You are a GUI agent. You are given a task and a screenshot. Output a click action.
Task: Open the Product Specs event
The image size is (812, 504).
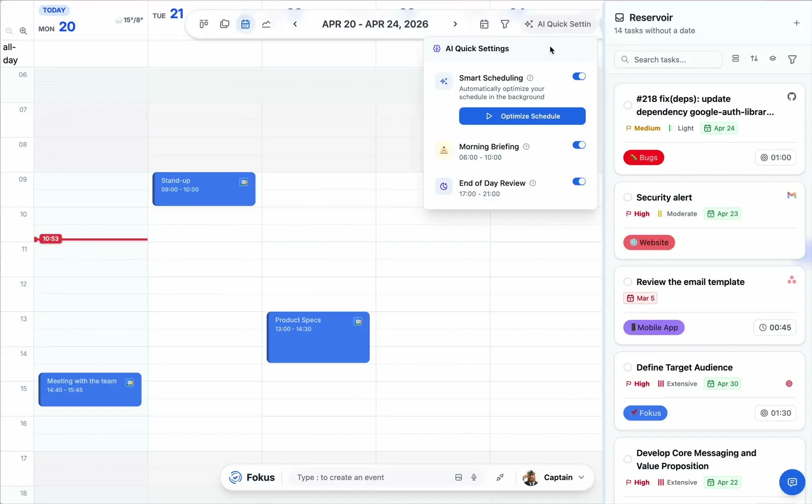[318, 337]
